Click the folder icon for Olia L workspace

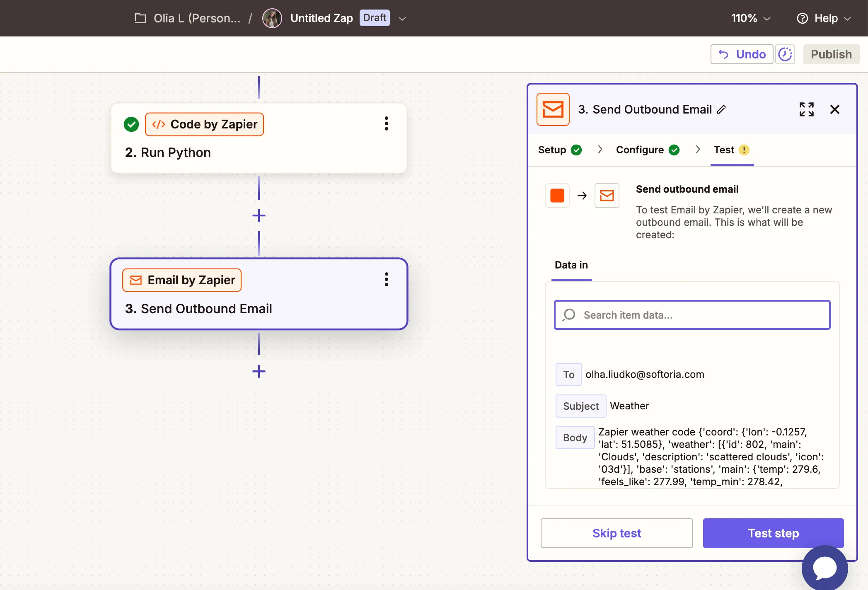pos(140,18)
